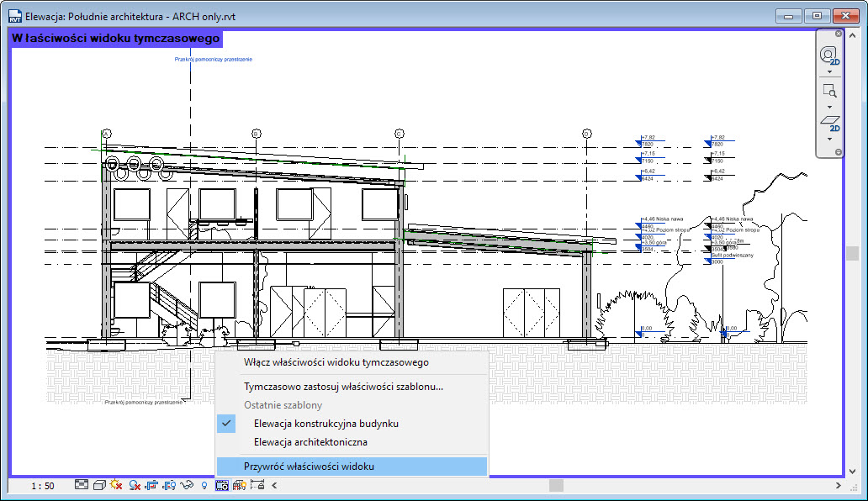Click the Reveal Hidden Elements lightbulb icon
The height and width of the screenshot is (501, 868).
204,485
